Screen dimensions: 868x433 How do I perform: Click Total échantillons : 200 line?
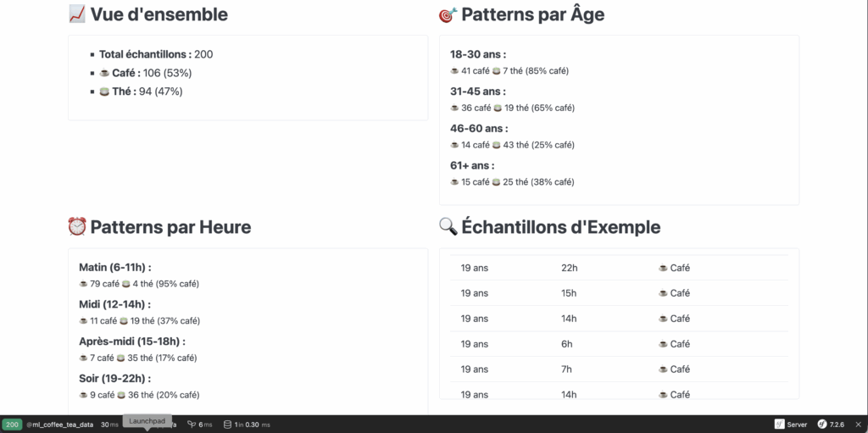click(x=156, y=54)
